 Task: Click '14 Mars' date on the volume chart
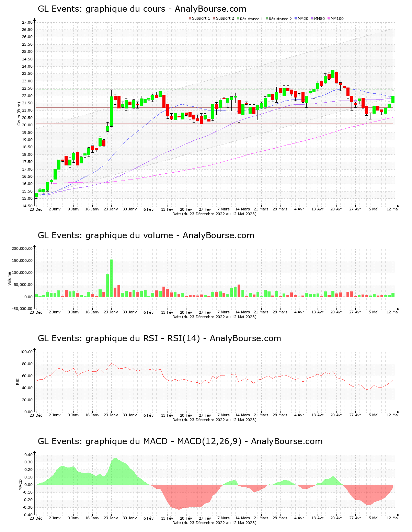tap(242, 312)
